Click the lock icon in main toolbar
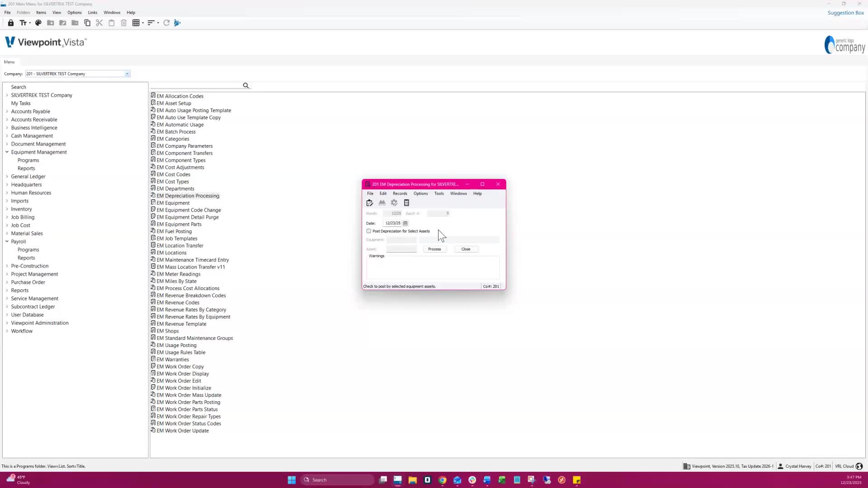 pyautogui.click(x=11, y=23)
